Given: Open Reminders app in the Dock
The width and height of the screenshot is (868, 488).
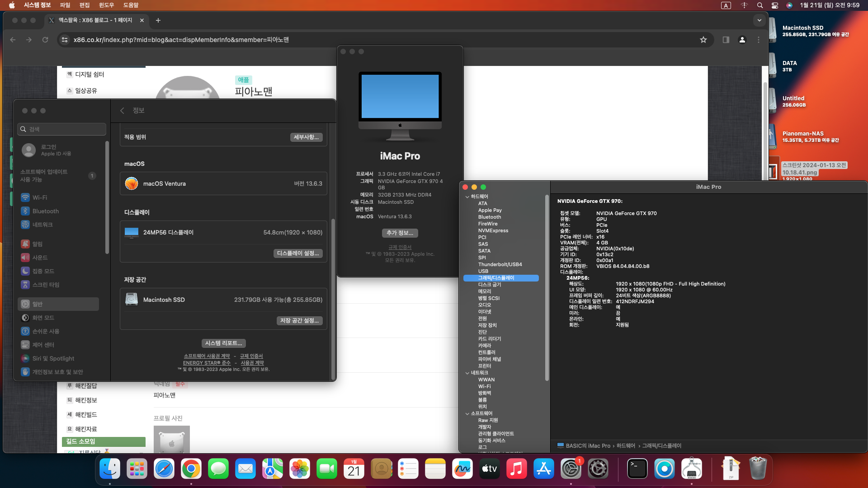Looking at the screenshot, I should (x=408, y=469).
